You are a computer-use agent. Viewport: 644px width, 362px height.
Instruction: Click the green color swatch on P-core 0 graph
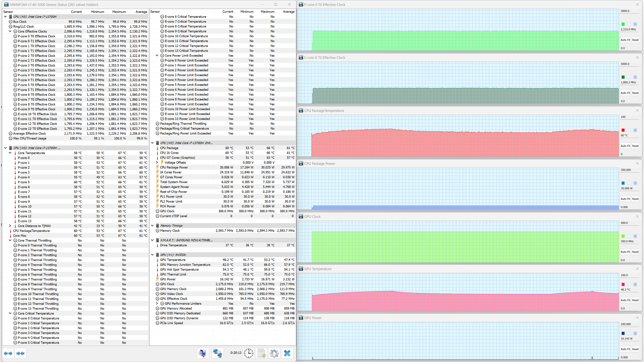(x=623, y=24)
